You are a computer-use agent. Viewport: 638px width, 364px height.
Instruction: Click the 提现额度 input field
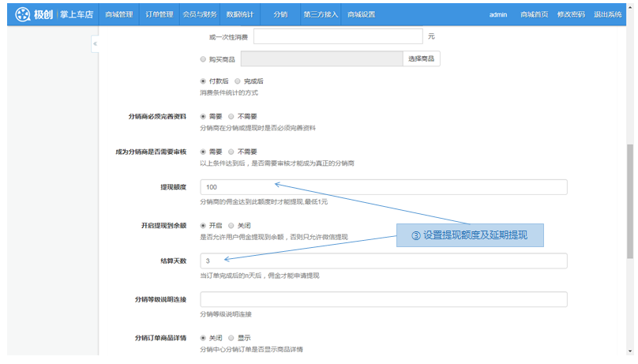(x=383, y=187)
